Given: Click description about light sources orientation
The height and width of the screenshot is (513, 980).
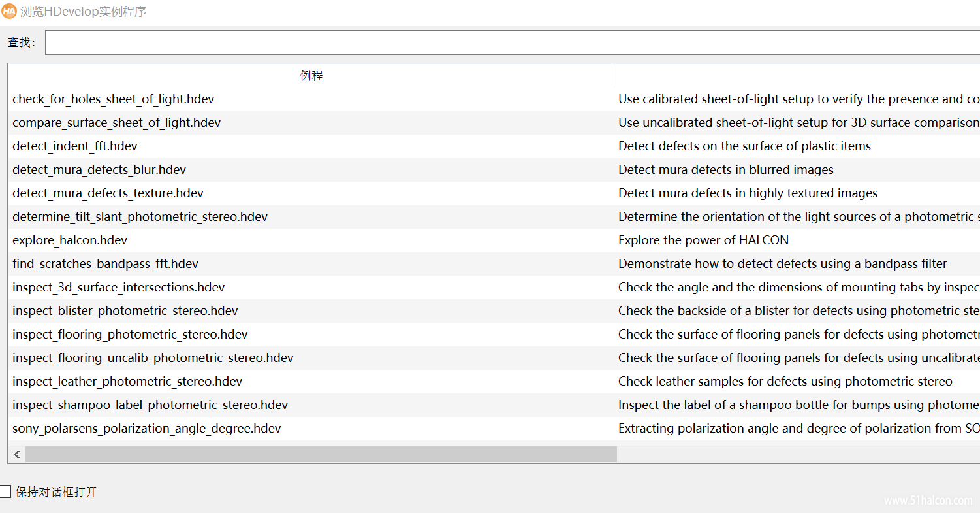Looking at the screenshot, I should coord(799,217).
